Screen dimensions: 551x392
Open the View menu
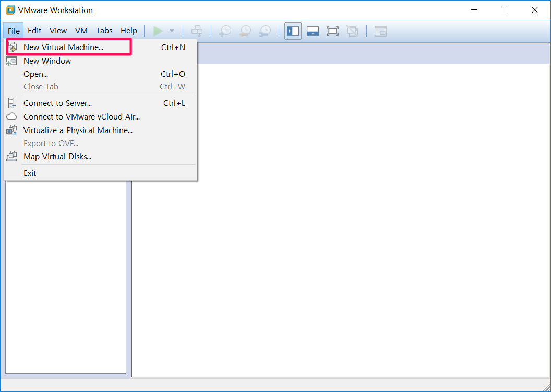pos(58,31)
